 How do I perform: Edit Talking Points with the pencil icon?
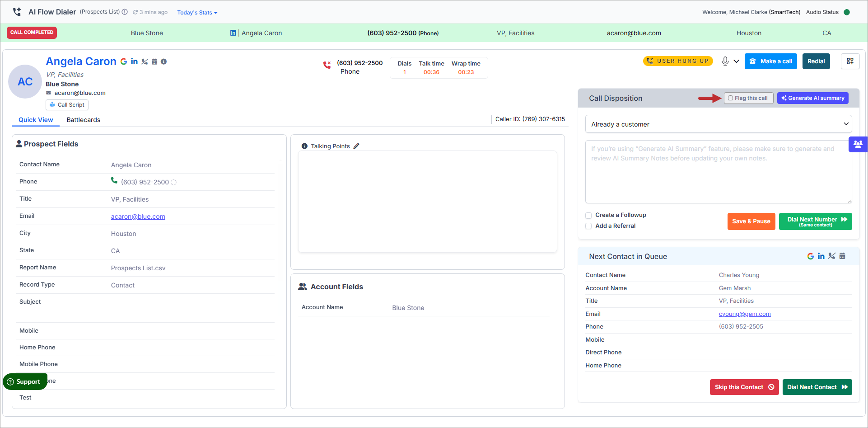pyautogui.click(x=356, y=146)
